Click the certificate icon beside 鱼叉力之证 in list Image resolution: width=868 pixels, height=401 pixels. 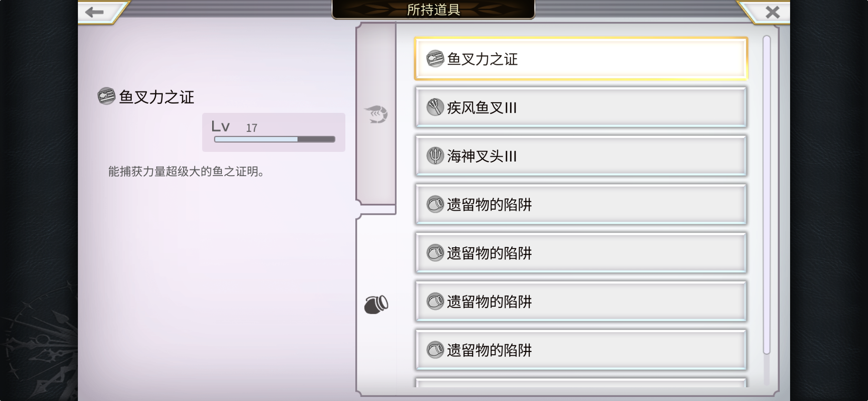tap(435, 59)
